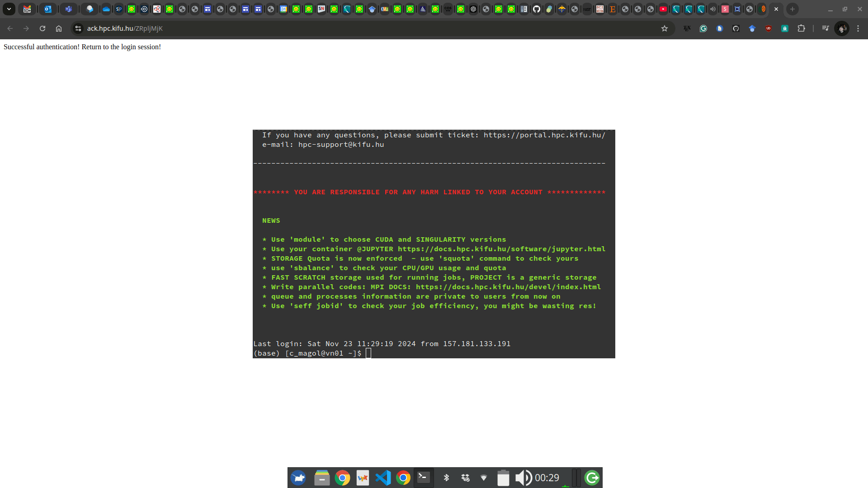Click the TeX extension icon

pyautogui.click(x=687, y=28)
